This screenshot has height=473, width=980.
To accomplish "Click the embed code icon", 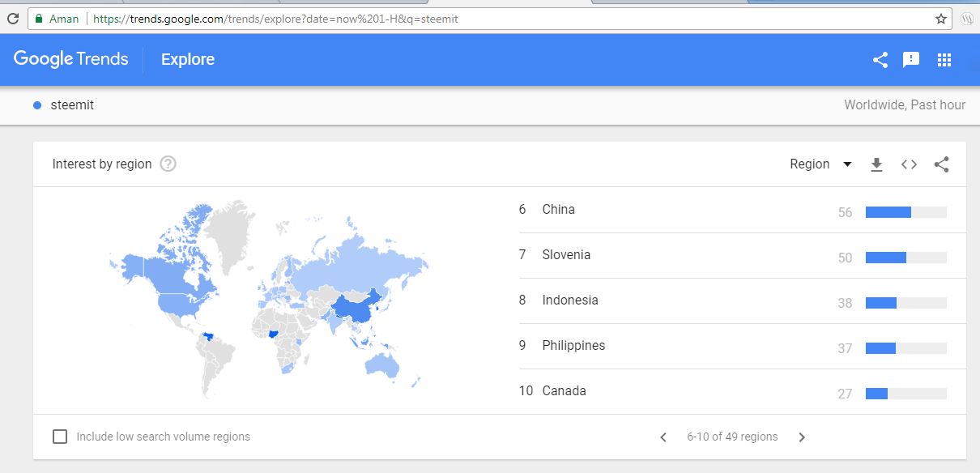I will click(x=909, y=164).
